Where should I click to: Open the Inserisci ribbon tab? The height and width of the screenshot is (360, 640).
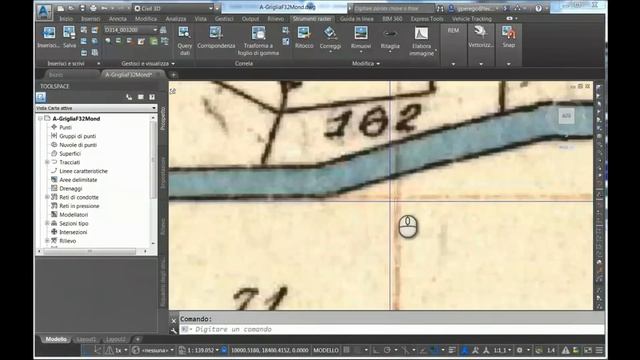click(x=91, y=19)
